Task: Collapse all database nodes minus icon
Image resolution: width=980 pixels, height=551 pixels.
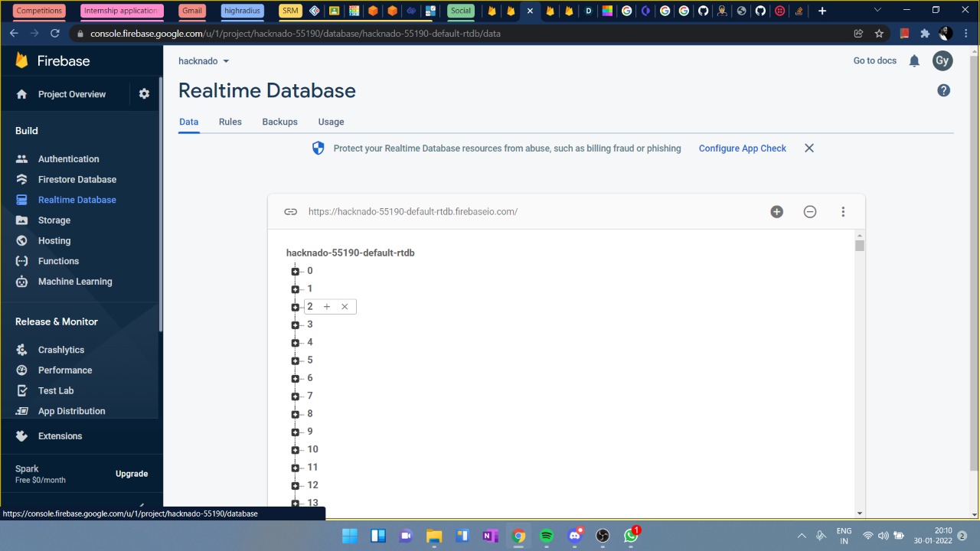Action: pyautogui.click(x=810, y=212)
